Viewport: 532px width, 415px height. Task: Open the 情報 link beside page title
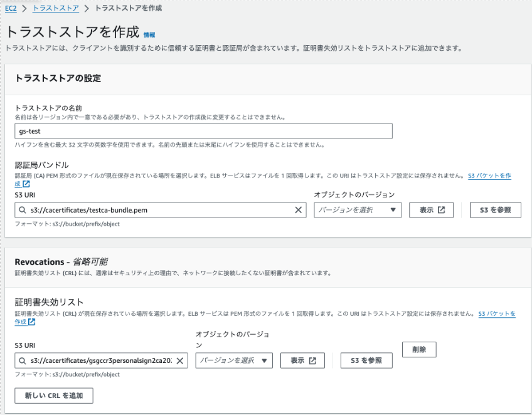pyautogui.click(x=149, y=34)
